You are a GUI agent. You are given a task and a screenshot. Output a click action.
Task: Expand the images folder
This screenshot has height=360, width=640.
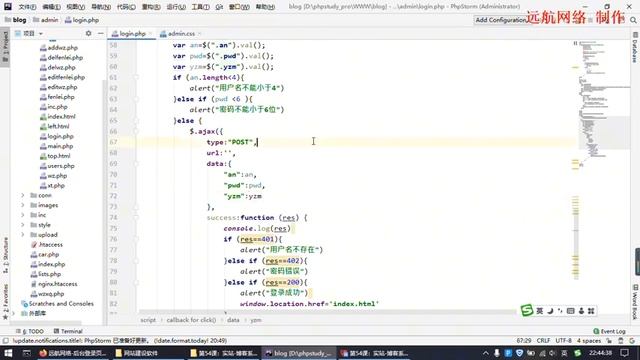pyautogui.click(x=23, y=205)
